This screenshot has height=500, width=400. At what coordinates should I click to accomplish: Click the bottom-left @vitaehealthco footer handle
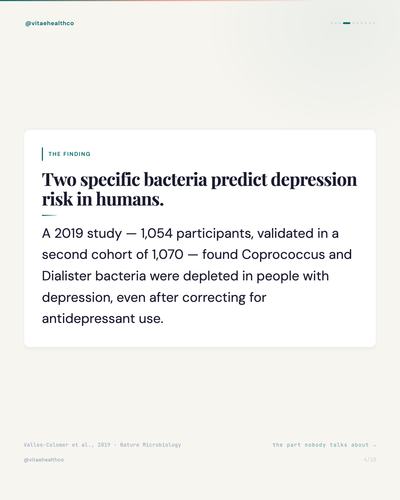coord(44,460)
